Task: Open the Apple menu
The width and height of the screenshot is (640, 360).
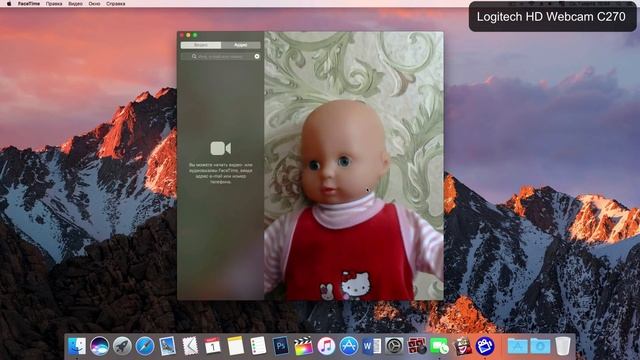Action: [x=9, y=4]
